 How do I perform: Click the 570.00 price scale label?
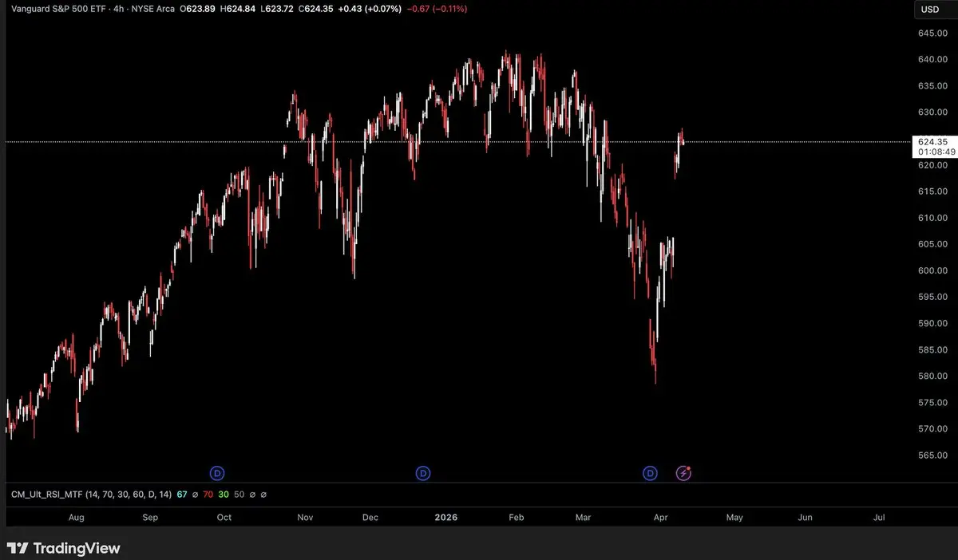[x=932, y=429]
